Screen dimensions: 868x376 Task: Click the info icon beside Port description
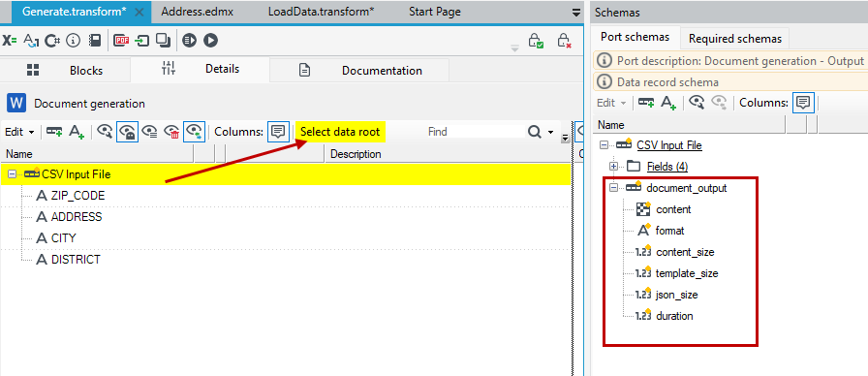[604, 60]
